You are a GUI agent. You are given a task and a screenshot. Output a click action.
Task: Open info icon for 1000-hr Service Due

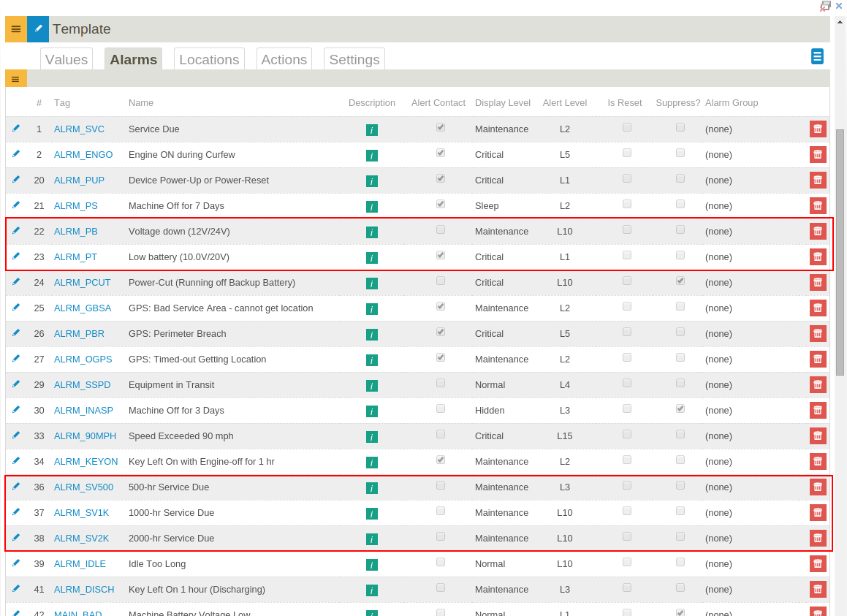coord(372,513)
